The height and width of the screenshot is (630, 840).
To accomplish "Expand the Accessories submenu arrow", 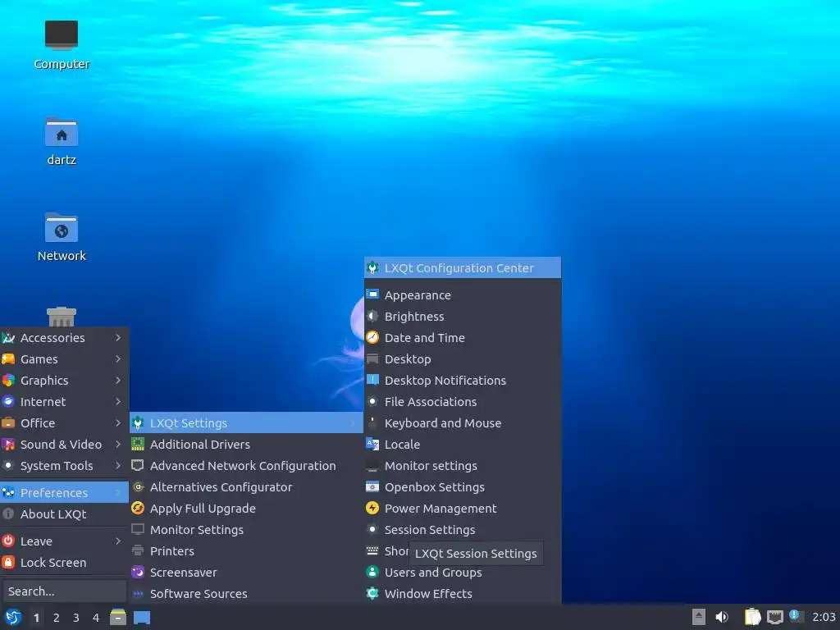I will pos(118,337).
